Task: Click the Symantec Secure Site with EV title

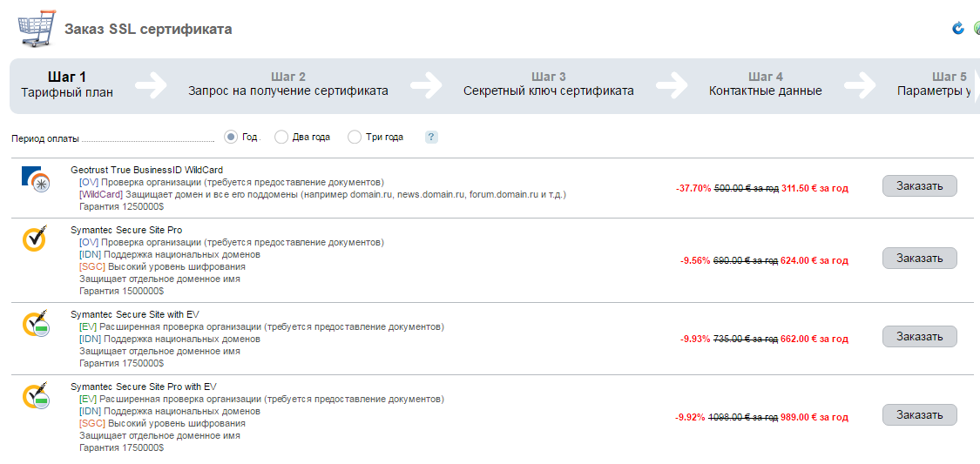Action: (135, 314)
